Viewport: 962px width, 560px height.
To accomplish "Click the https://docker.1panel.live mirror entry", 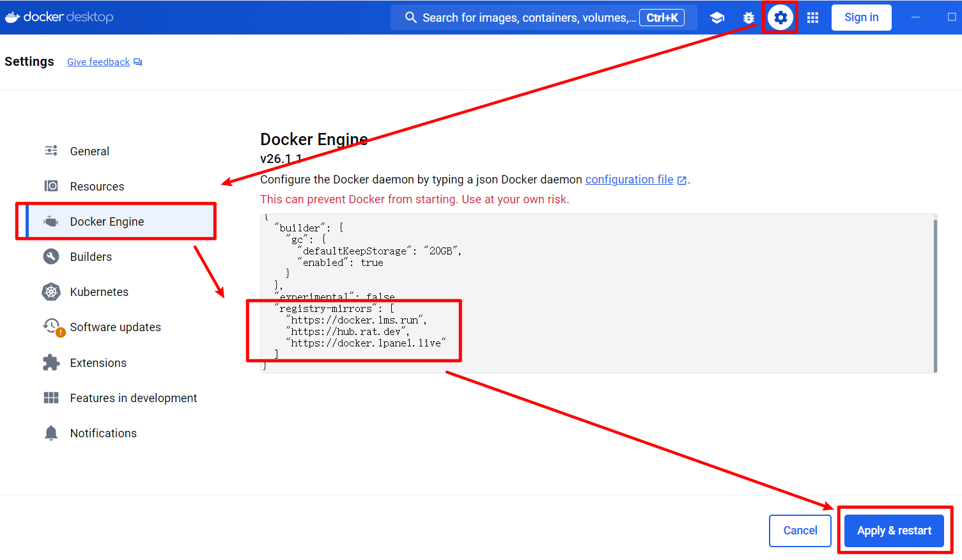I will click(x=366, y=343).
